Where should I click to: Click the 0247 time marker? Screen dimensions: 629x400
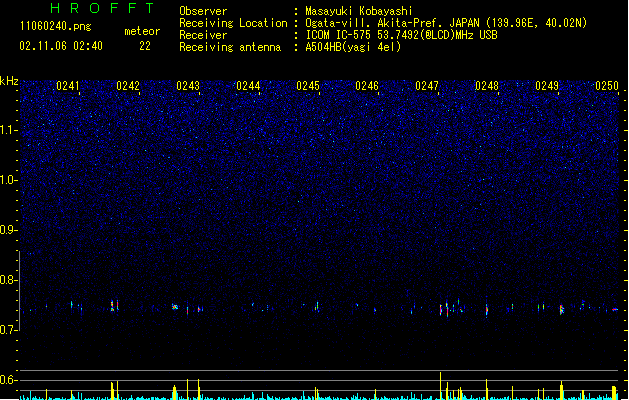point(427,86)
